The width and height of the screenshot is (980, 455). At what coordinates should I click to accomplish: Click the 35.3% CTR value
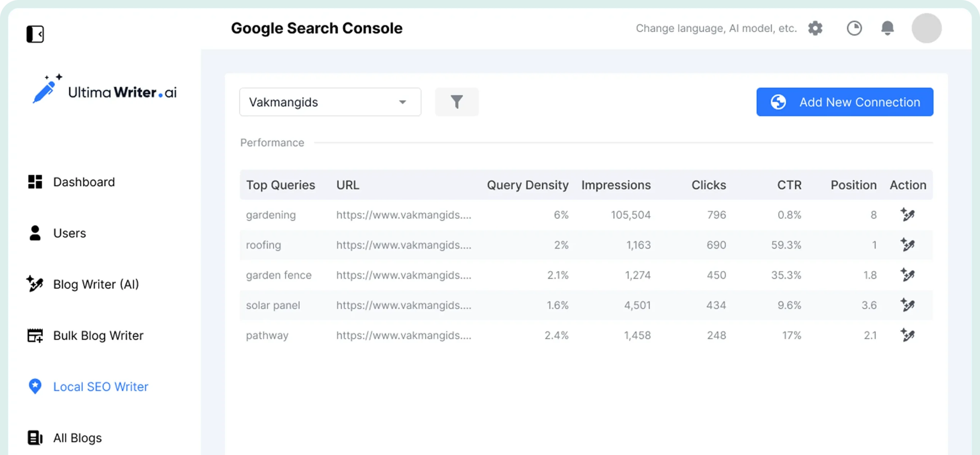[x=786, y=275]
